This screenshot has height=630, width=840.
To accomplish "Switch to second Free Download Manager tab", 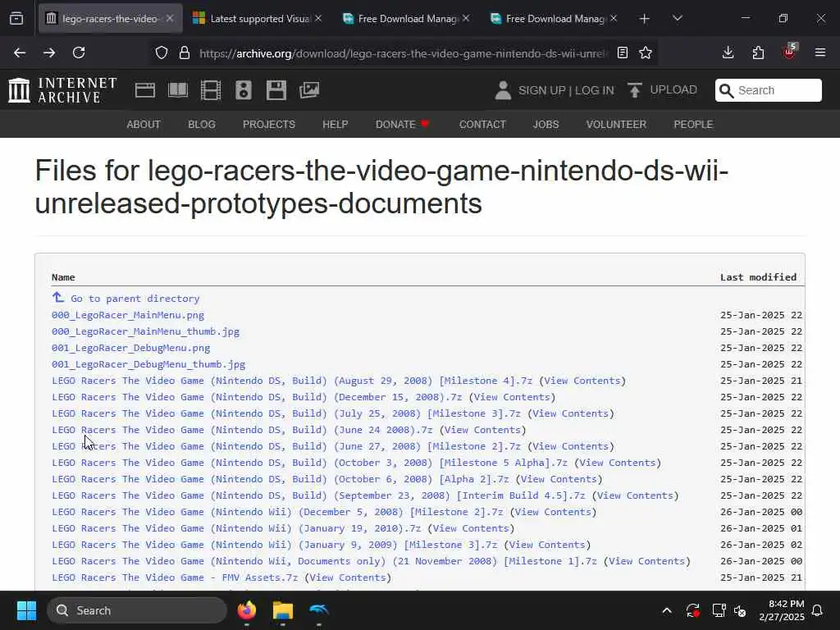I will 554,19.
